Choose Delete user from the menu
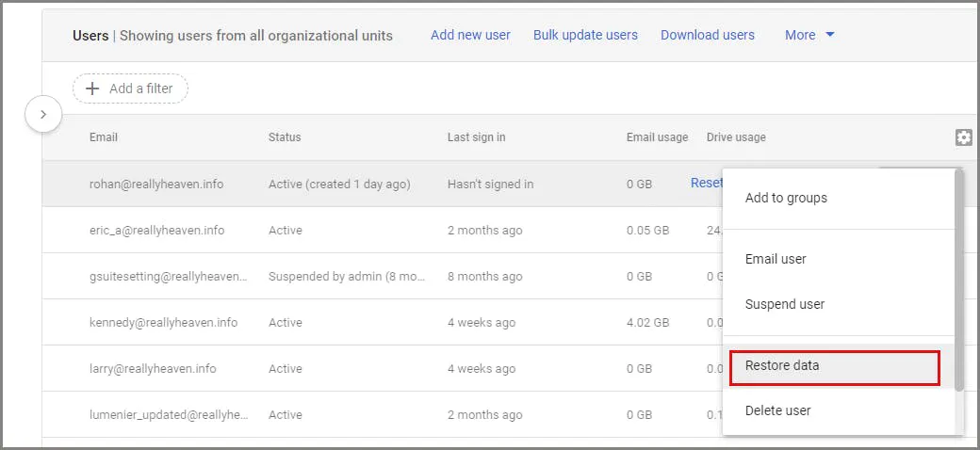 point(777,410)
